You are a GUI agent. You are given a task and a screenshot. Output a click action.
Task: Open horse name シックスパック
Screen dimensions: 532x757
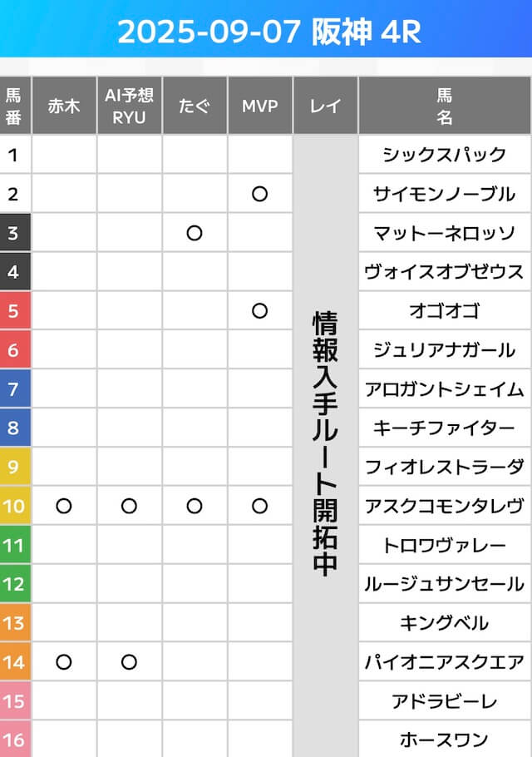[x=444, y=155]
